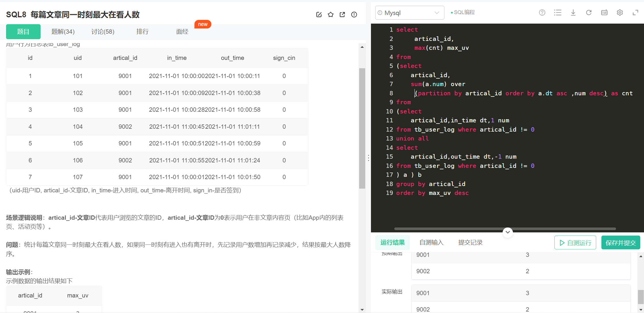Open the 讨论(58) tab
Image resolution: width=644 pixels, height=313 pixels.
[103, 32]
